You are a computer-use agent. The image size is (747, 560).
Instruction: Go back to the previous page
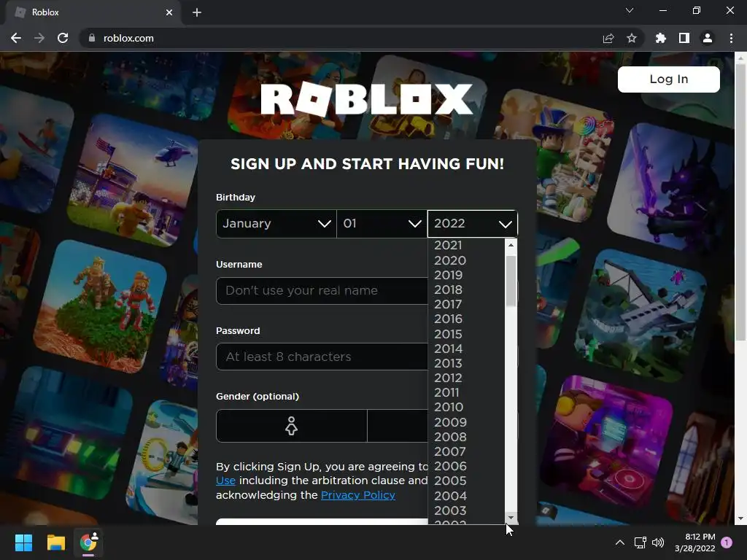[x=16, y=38]
